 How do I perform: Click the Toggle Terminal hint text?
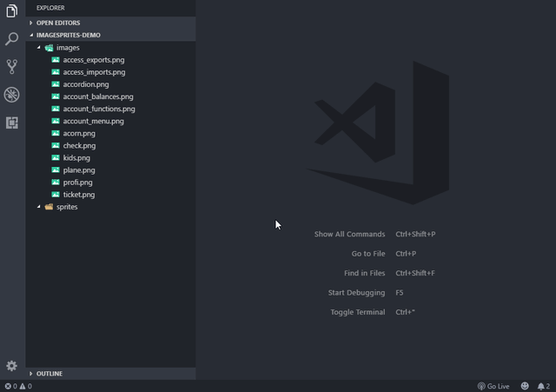pos(358,312)
